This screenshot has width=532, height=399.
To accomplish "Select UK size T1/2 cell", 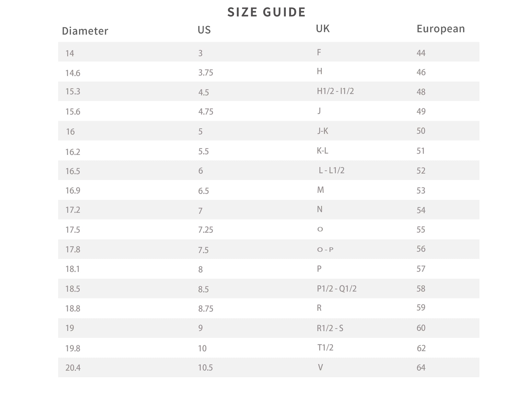I will tap(325, 348).
